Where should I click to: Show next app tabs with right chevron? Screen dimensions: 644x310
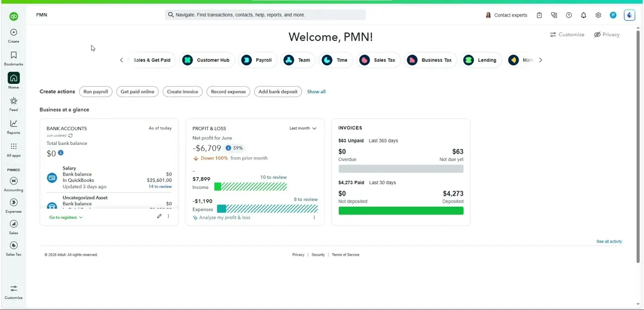(540, 60)
